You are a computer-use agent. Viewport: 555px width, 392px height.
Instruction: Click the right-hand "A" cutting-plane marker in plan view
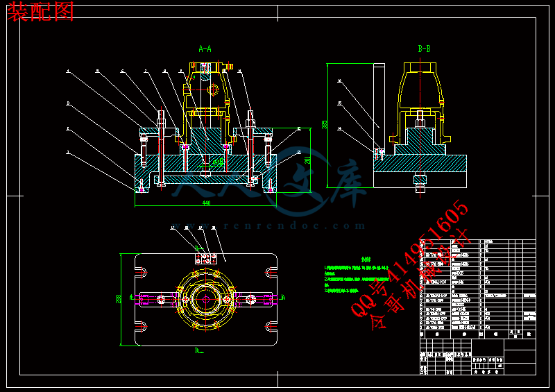(283, 298)
